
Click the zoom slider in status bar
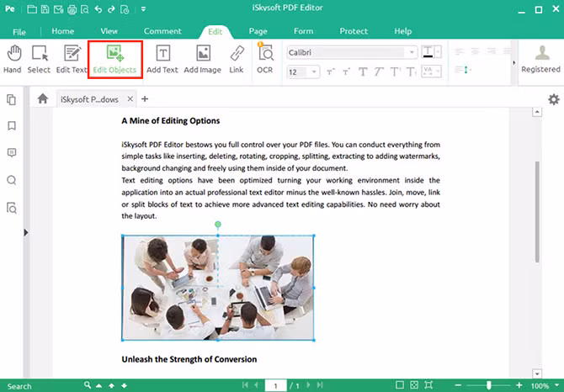pyautogui.click(x=488, y=385)
